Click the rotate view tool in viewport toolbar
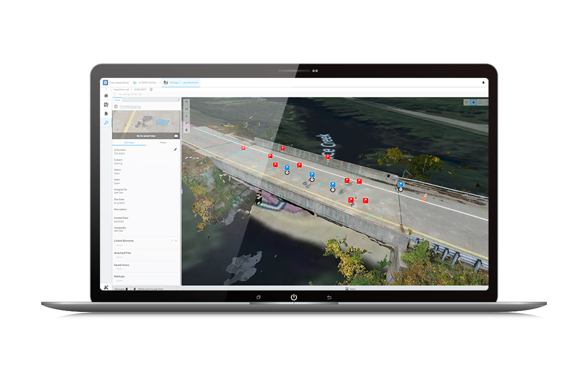Screen dimensions: 588x382 click(x=466, y=102)
